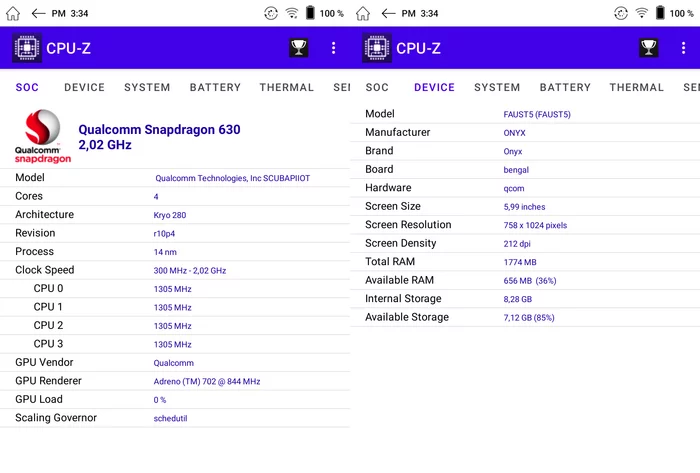The height and width of the screenshot is (473, 700).
Task: Tap the Qualcomm Snapdragon 630 heading
Action: (x=159, y=137)
